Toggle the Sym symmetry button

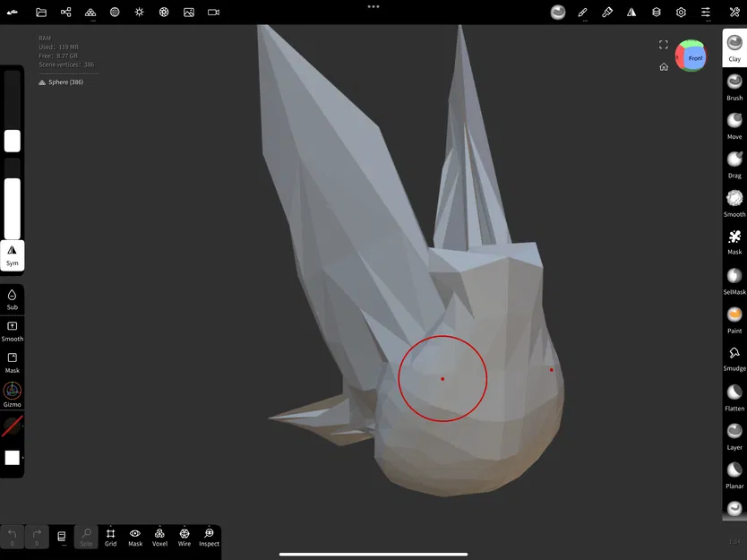(12, 255)
